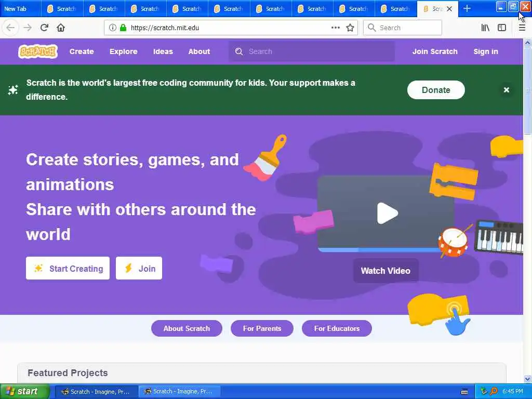The width and height of the screenshot is (532, 399).
Task: Focus the Firefox search box
Action: tap(403, 28)
